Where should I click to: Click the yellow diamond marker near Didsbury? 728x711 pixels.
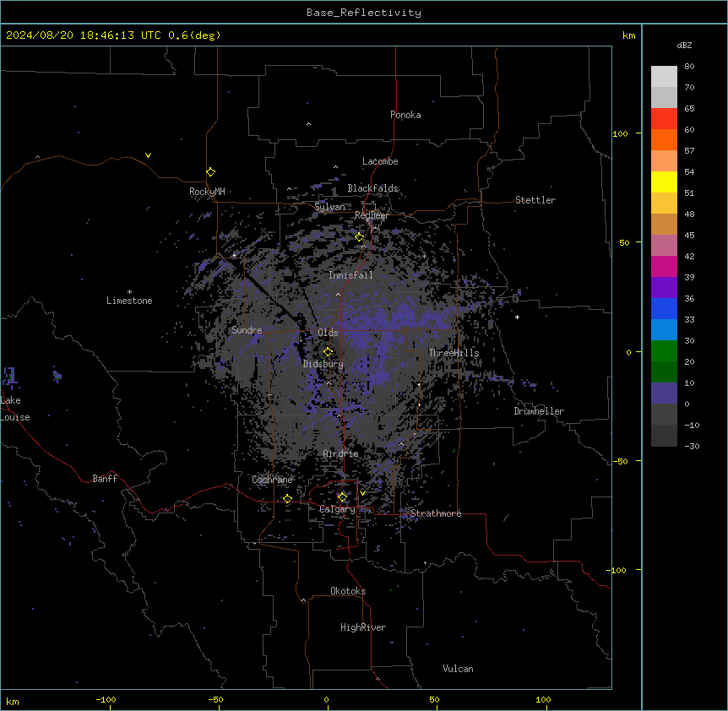point(328,352)
